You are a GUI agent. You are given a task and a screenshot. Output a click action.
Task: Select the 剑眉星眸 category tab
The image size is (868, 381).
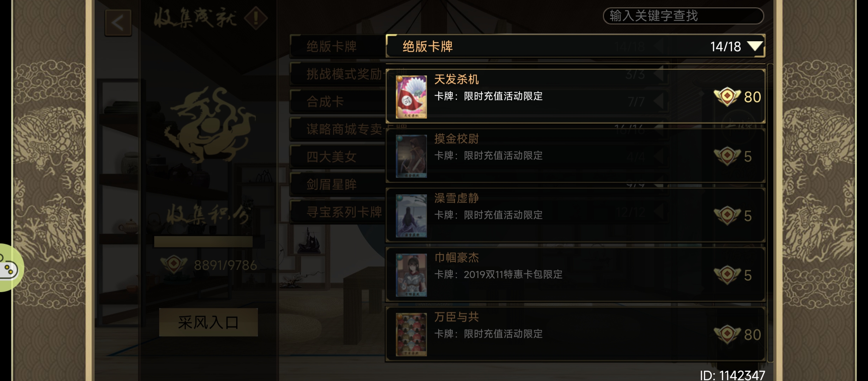[338, 184]
